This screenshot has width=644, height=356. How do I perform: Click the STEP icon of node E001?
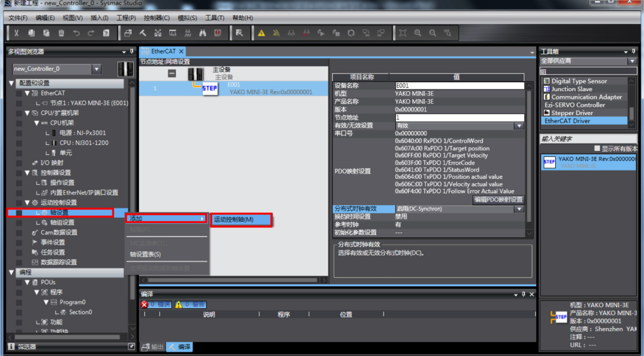[209, 88]
